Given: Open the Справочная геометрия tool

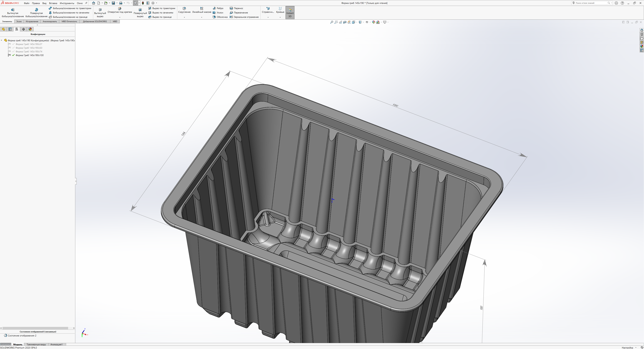Looking at the screenshot, I should 268,10.
